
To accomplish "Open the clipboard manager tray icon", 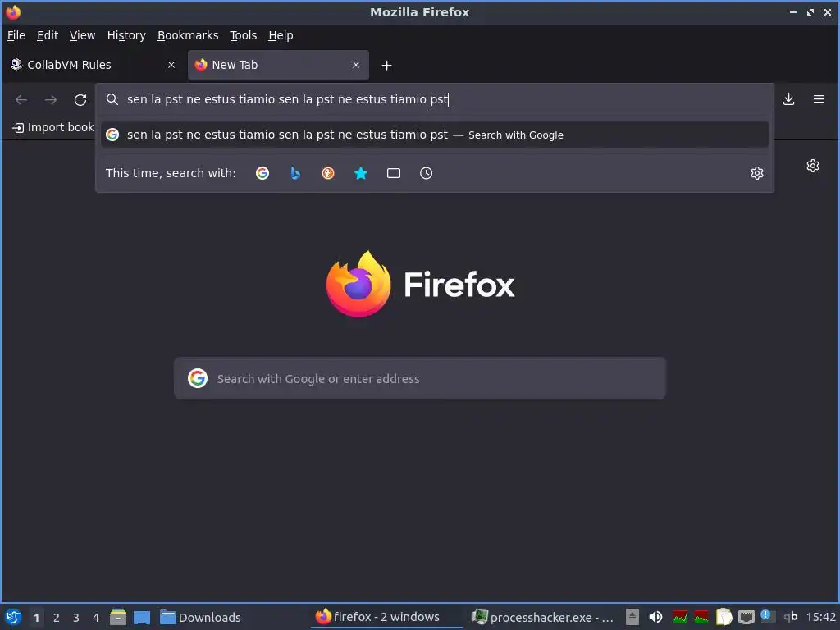I will [x=724, y=617].
